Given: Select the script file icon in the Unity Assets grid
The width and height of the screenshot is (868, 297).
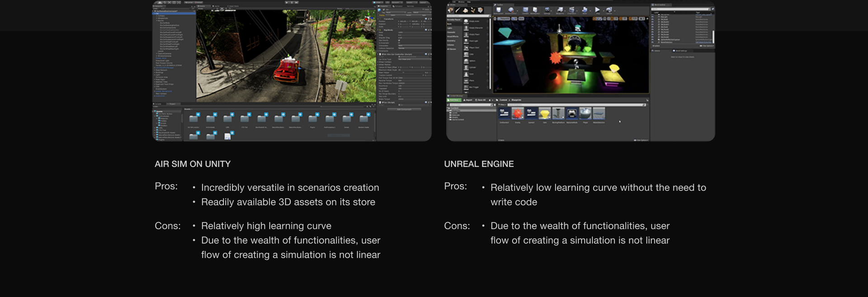Looking at the screenshot, I should 227,136.
